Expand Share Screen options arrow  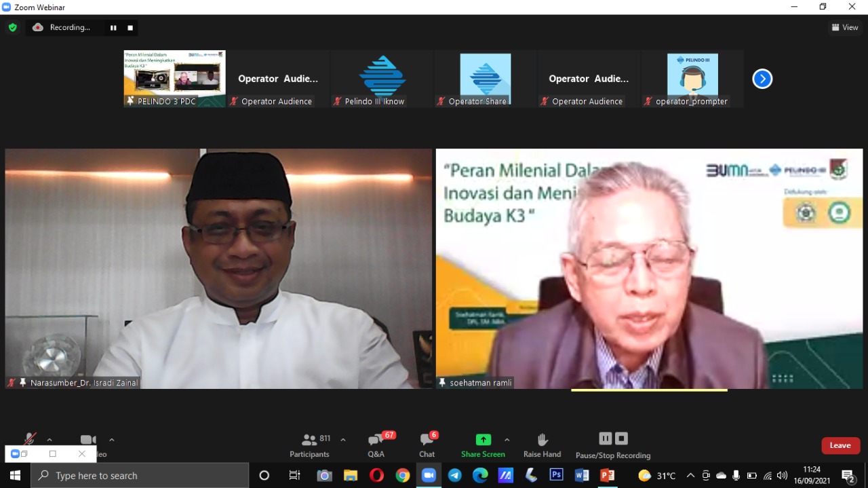pos(507,440)
